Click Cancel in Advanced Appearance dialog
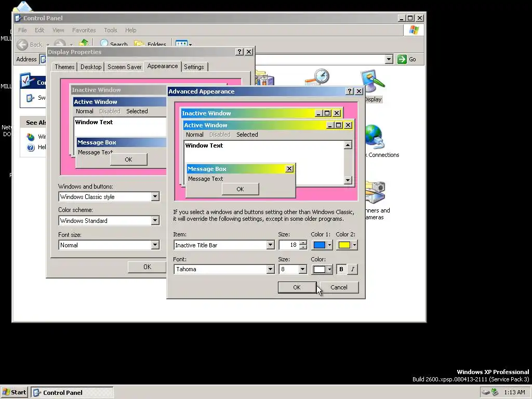 [x=339, y=287]
